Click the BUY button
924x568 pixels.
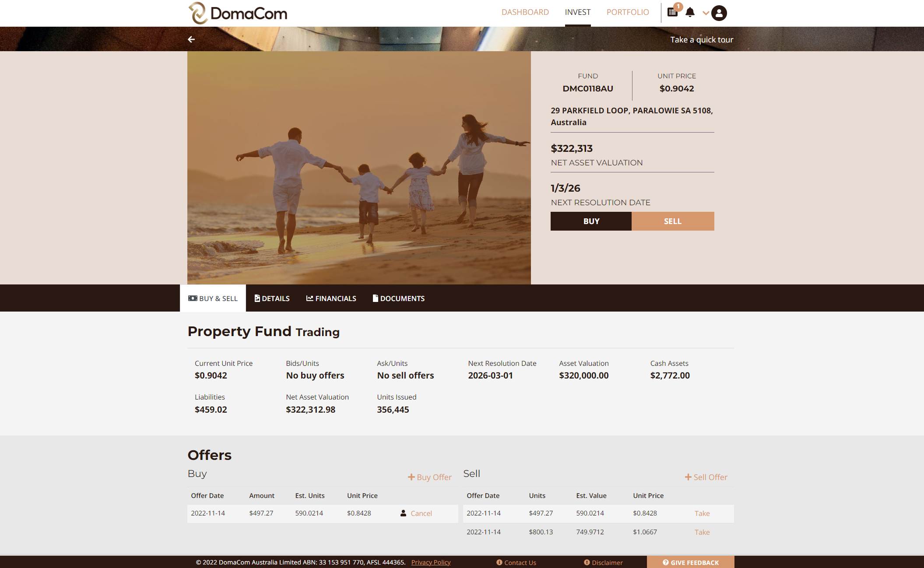tap(591, 221)
